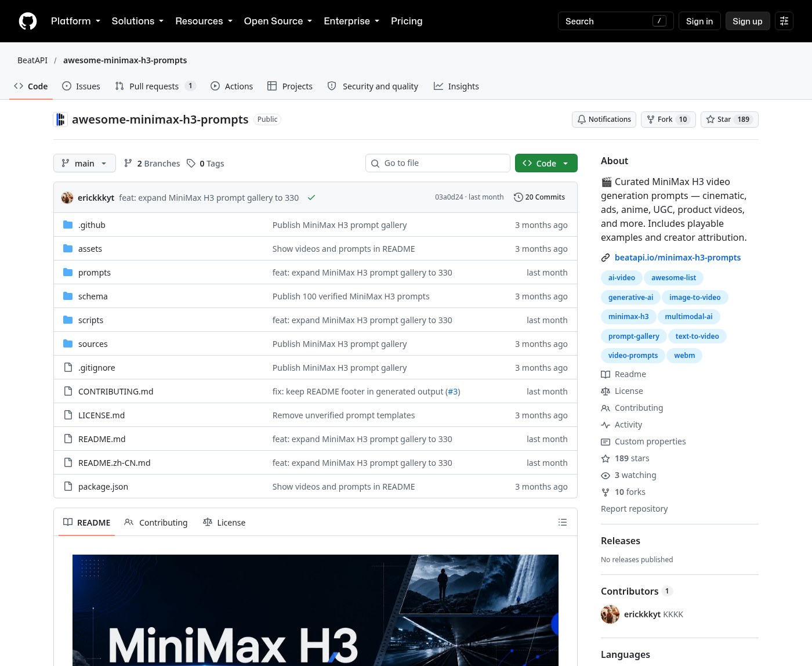Click the assets folder icon

(x=68, y=248)
